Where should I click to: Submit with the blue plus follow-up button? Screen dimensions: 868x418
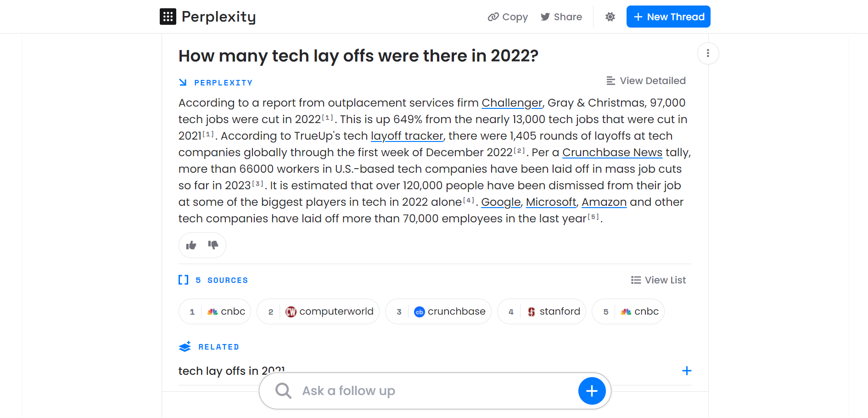click(x=592, y=391)
